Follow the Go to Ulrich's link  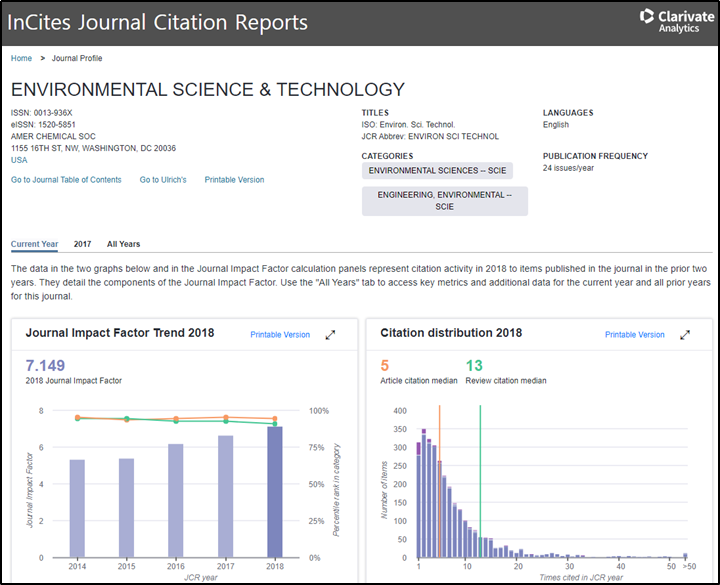[x=163, y=180]
